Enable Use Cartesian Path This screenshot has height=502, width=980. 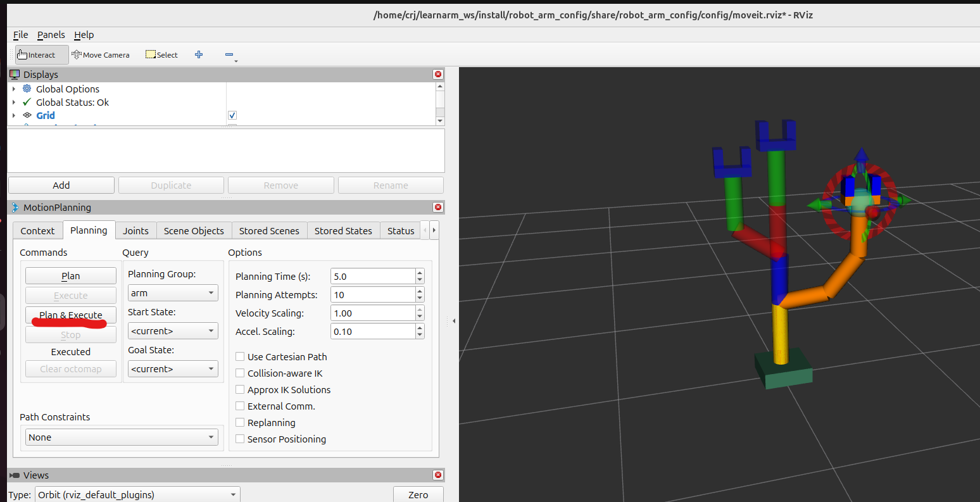pyautogui.click(x=240, y=356)
